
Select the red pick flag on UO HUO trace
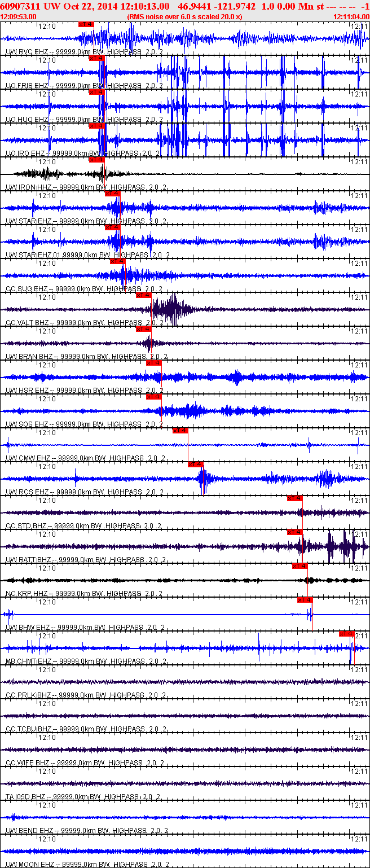coord(97,92)
